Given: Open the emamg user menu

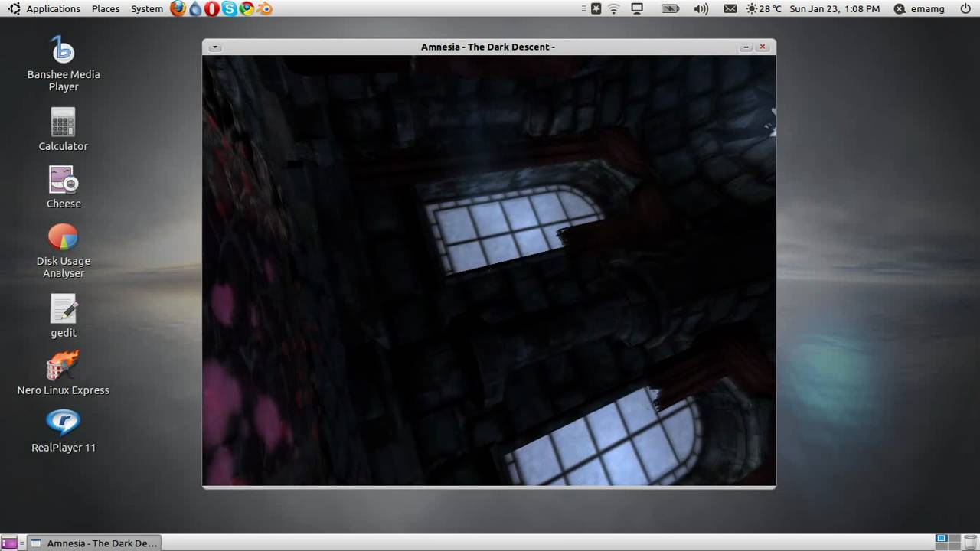Looking at the screenshot, I should point(919,8).
